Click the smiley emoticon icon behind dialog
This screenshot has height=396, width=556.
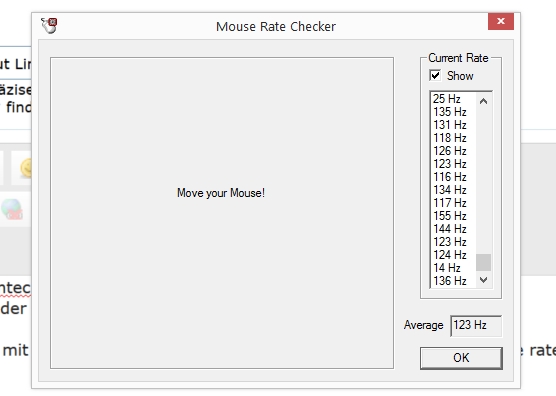[x=26, y=168]
